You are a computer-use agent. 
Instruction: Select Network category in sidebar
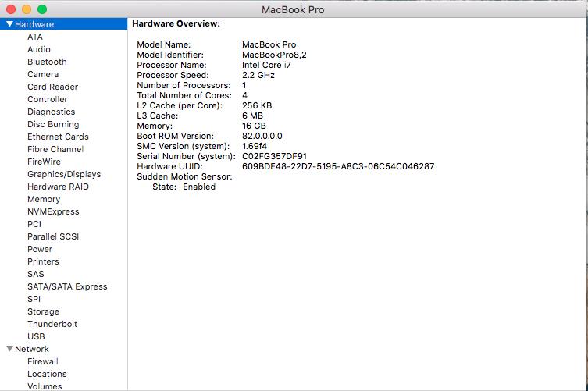pos(32,349)
